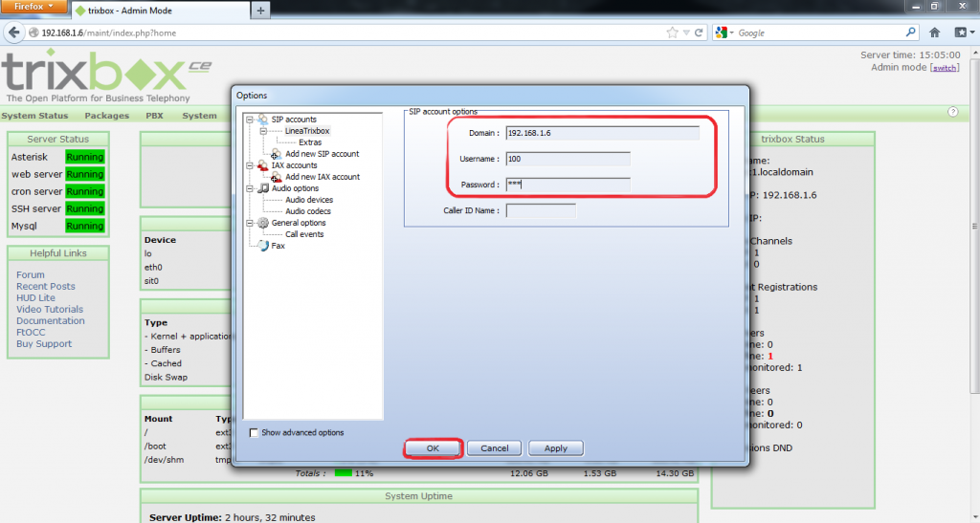Collapse the IAX accounts tree node

[x=250, y=165]
